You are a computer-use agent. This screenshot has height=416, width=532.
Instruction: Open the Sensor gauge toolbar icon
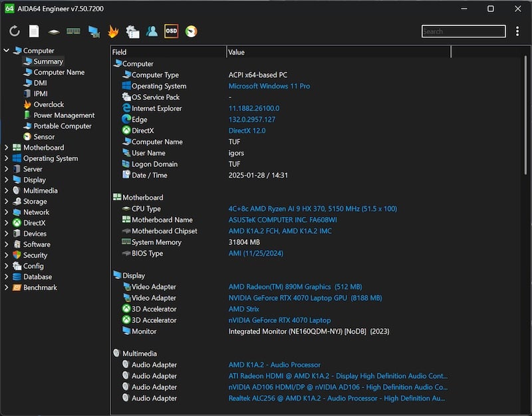click(191, 31)
